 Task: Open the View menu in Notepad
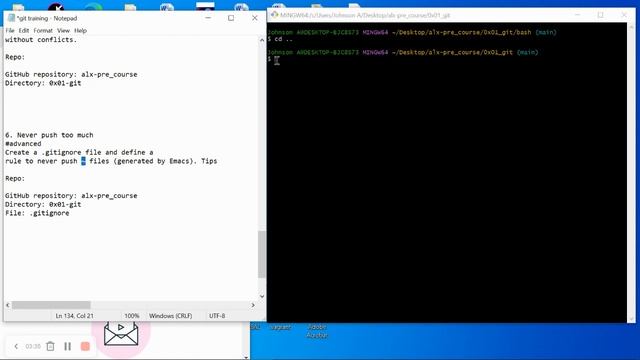point(63,31)
